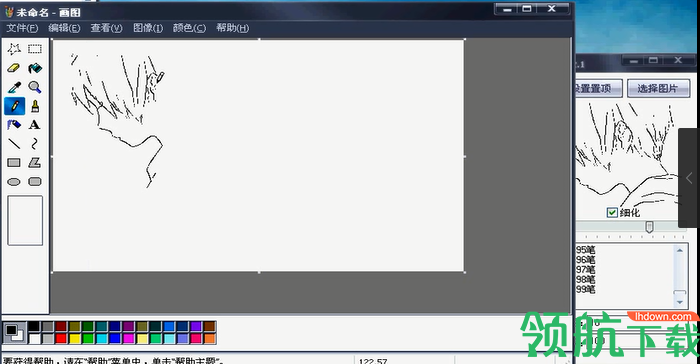700x364 pixels.
Task: Pick the bright red swatch
Action: [x=61, y=339]
